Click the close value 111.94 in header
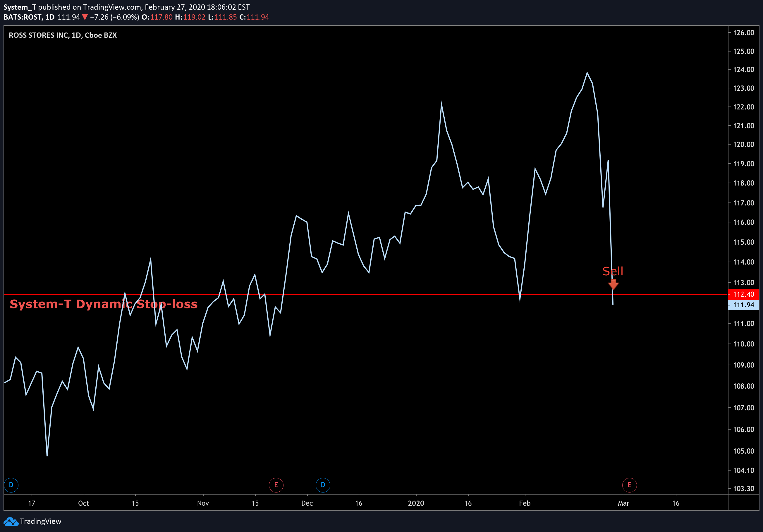Viewport: 763px width, 532px height. (257, 17)
